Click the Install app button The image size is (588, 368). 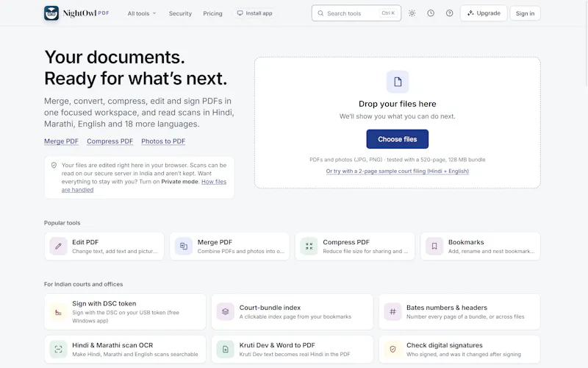[x=254, y=13]
